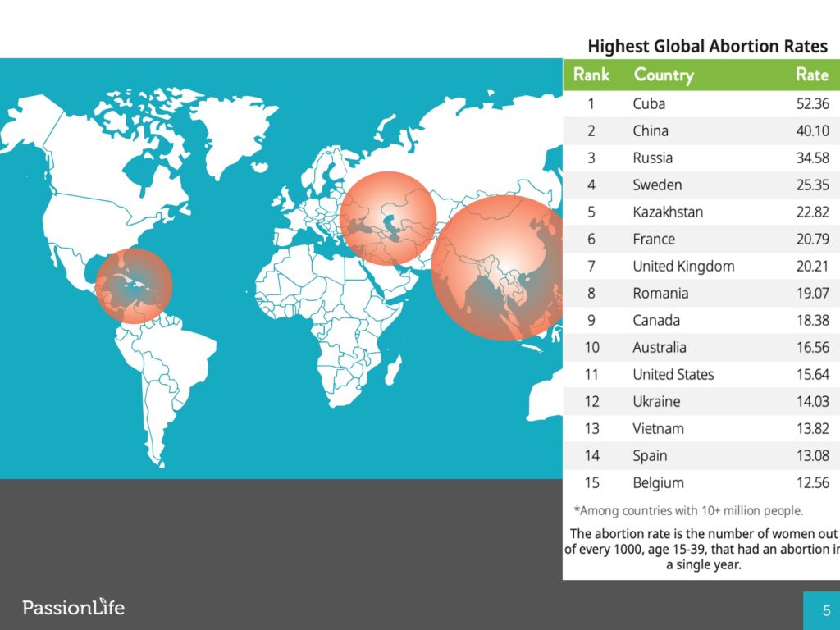Select the Vietnam country name
The width and height of the screenshot is (840, 630).
(x=659, y=428)
